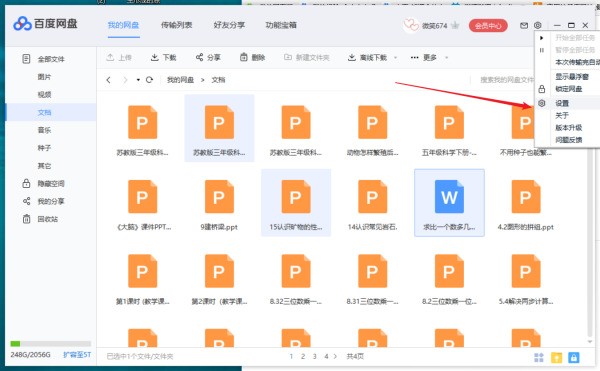Image resolution: width=600 pixels, height=371 pixels.
Task: Select 显示悬浮窗 in the dropdown menu
Action: tap(572, 76)
